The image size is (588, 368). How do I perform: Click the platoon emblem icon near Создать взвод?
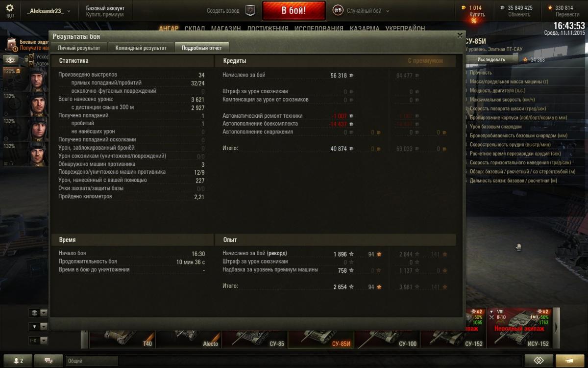pos(250,10)
